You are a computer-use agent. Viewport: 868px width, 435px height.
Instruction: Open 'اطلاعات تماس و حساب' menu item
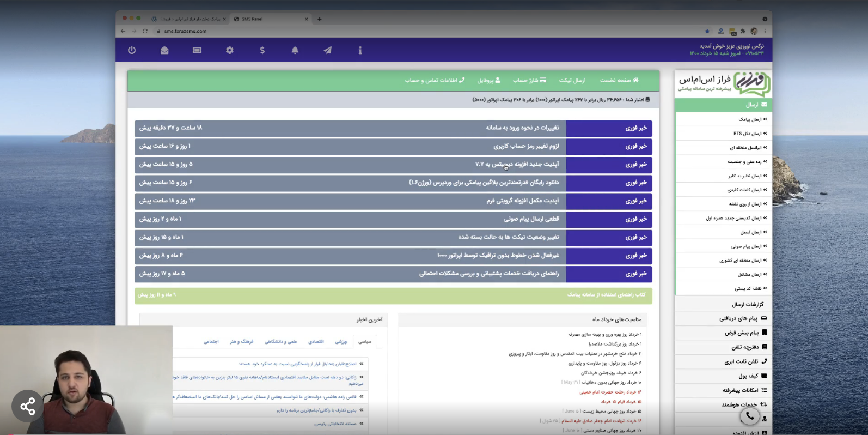coord(435,80)
